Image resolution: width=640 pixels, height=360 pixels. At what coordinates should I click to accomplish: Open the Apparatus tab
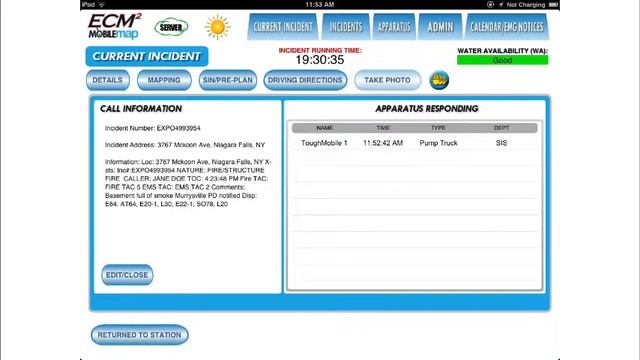394,27
